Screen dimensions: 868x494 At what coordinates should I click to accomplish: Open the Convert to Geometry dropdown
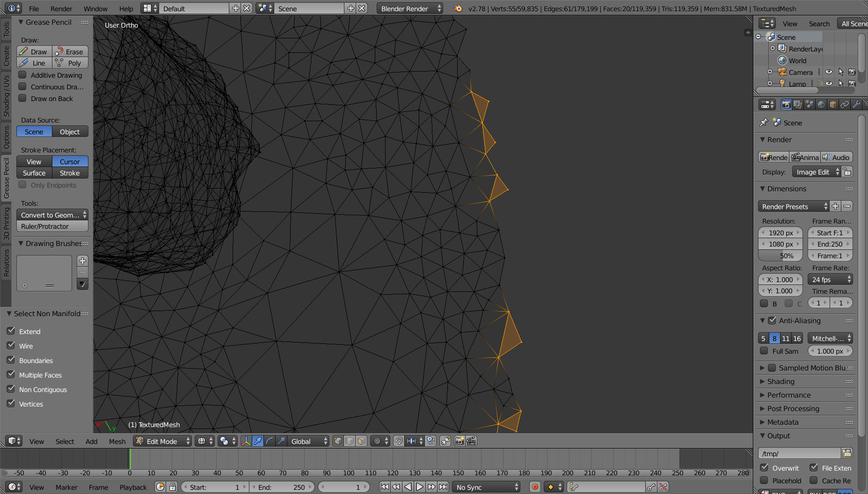pos(52,215)
